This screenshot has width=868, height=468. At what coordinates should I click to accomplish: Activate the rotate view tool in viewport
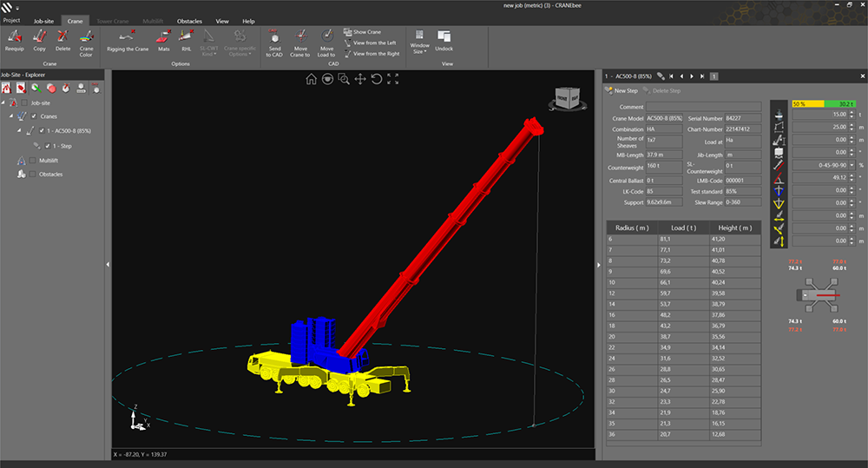[377, 79]
